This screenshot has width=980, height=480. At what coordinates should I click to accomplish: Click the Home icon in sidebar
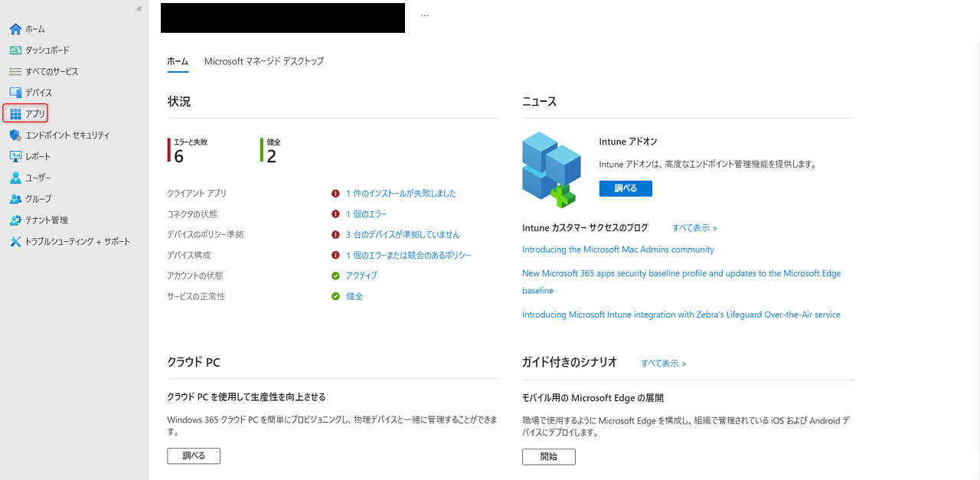tap(15, 29)
